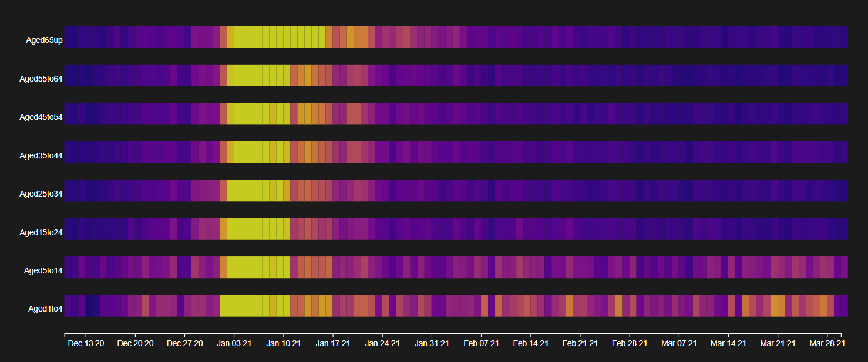868x362 pixels.
Task: Click the Mar 14 21 date label
Action: (x=728, y=343)
